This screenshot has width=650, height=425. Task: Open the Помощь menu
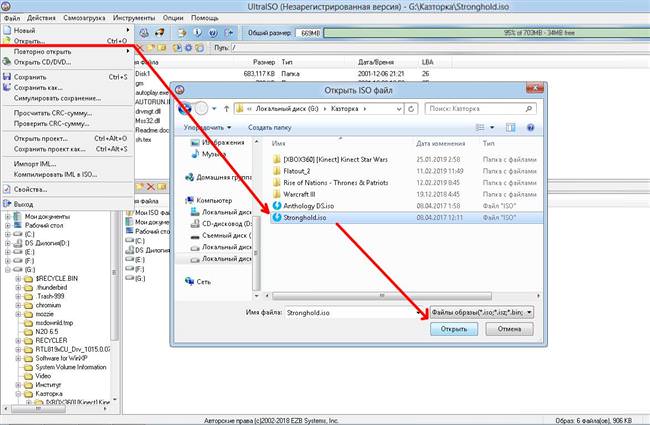(205, 18)
